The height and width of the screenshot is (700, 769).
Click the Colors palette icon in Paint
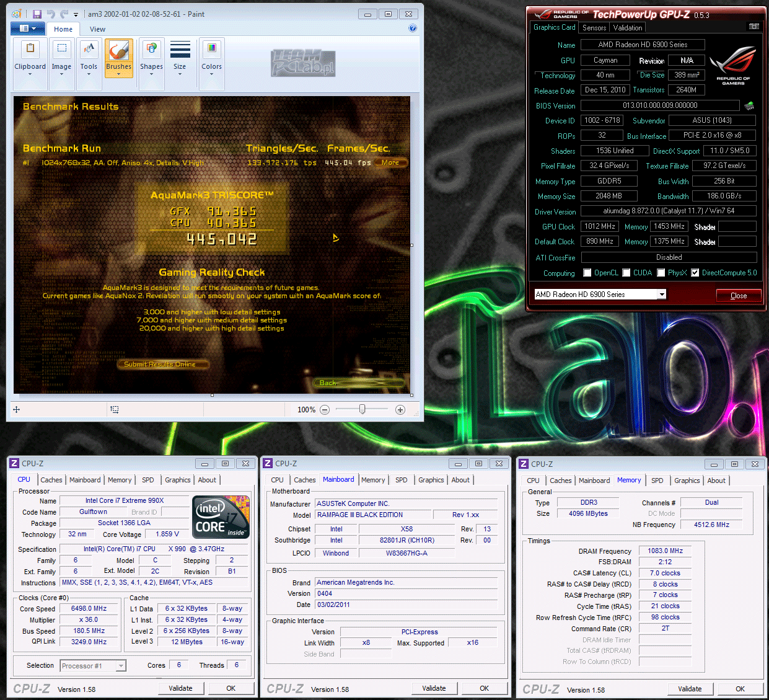click(211, 48)
